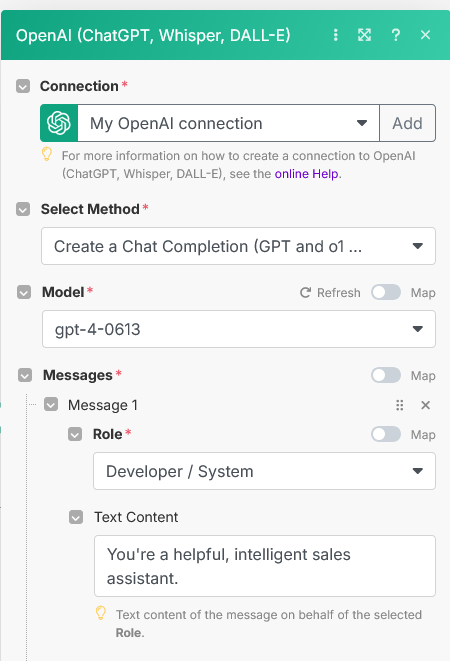Click into the Text Content input field
450x661 pixels.
pos(265,566)
